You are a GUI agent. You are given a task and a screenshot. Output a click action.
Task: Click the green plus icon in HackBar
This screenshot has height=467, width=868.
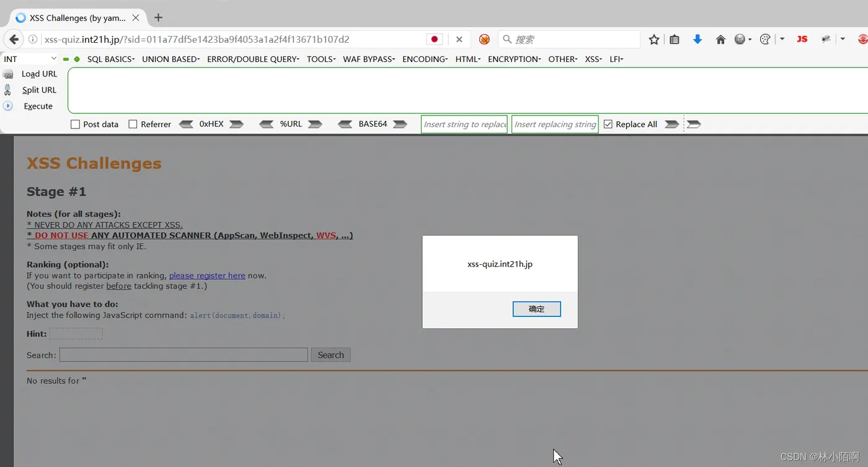(77, 60)
